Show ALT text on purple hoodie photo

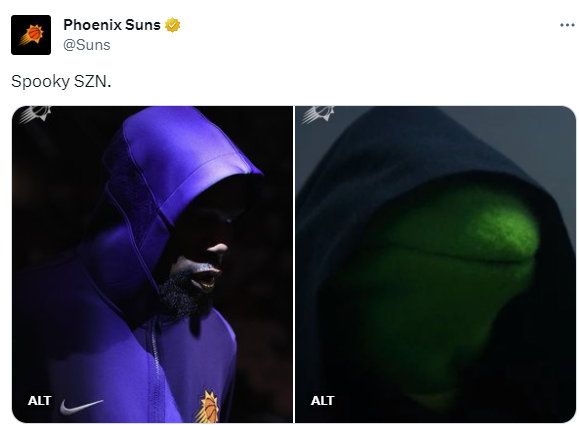coord(39,401)
